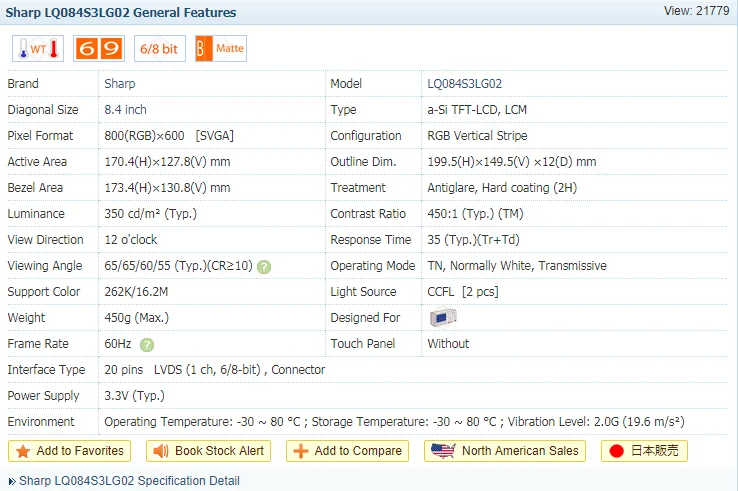Click the Pixel Format value 800(RGB)×600

click(144, 136)
